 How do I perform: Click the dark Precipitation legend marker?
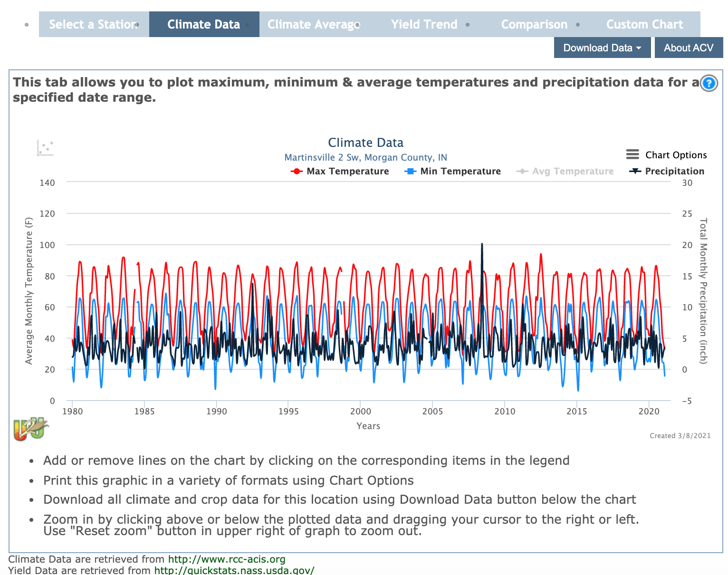[635, 172]
